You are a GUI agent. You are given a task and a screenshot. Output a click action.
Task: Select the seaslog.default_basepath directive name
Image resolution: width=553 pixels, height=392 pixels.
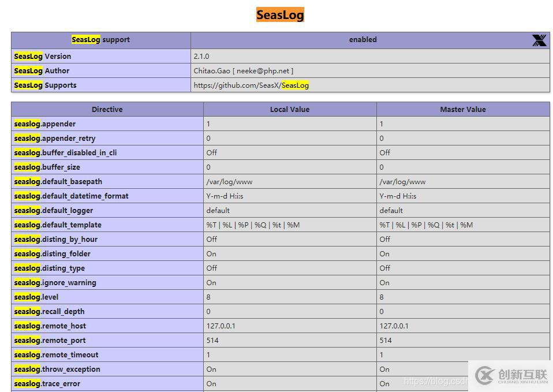pyautogui.click(x=58, y=182)
